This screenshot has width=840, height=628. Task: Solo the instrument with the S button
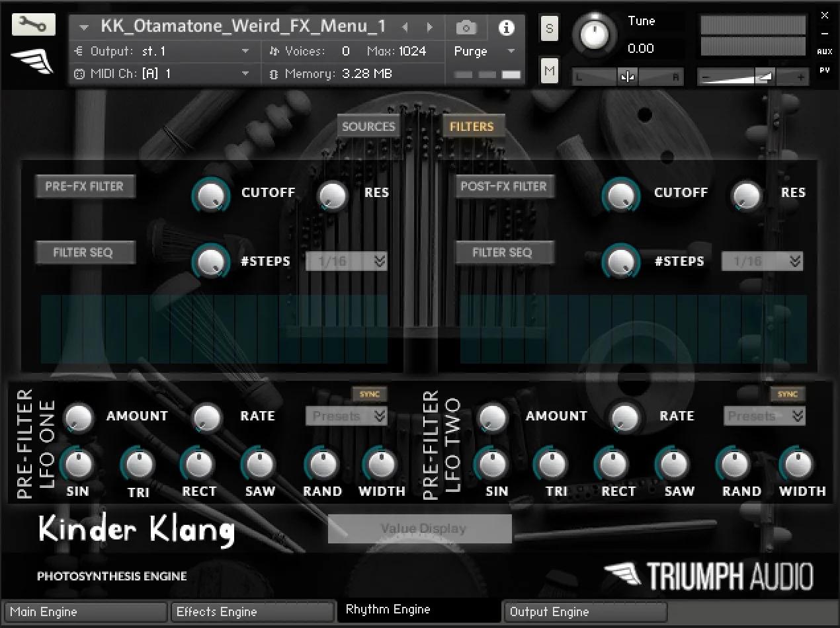point(549,28)
